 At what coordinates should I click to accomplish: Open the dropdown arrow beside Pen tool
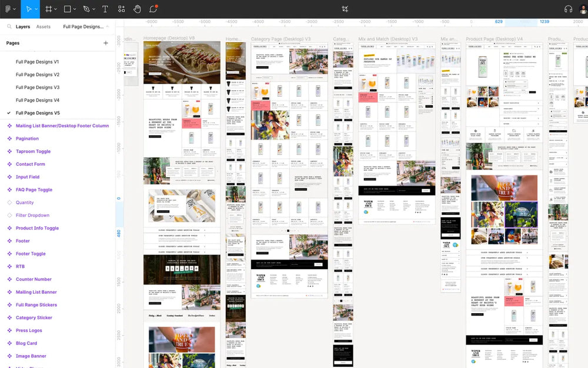[93, 10]
